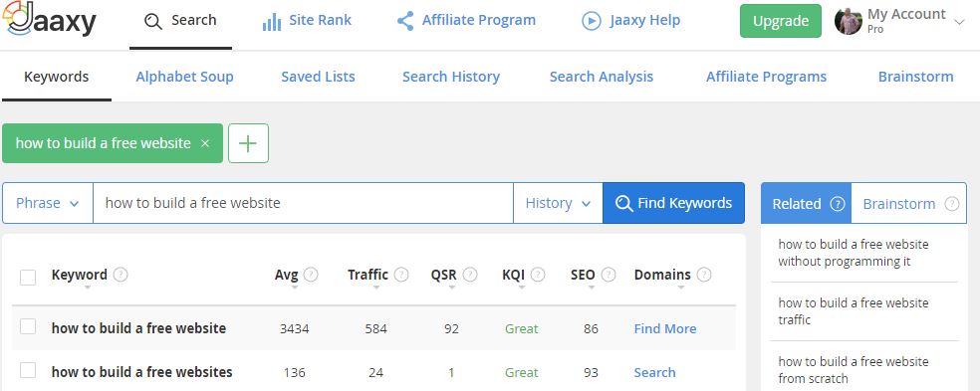Click Search link in 'free websites' row
This screenshot has width=980, height=391.
[x=654, y=372]
